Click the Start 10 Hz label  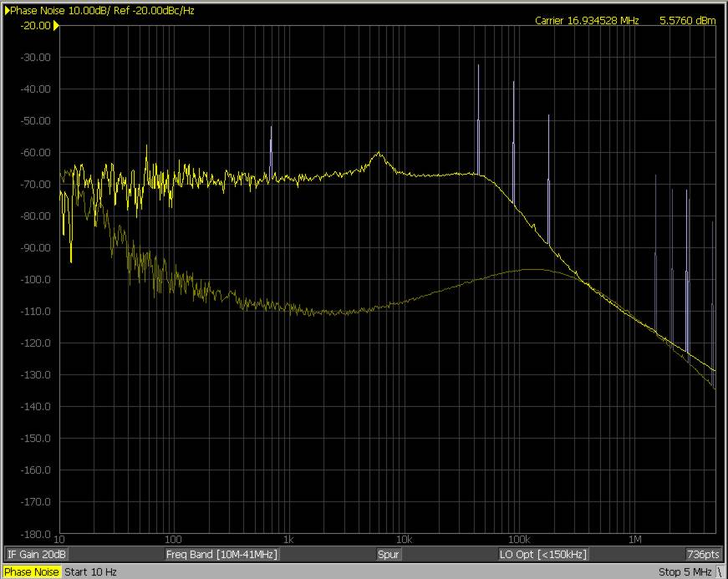point(90,571)
